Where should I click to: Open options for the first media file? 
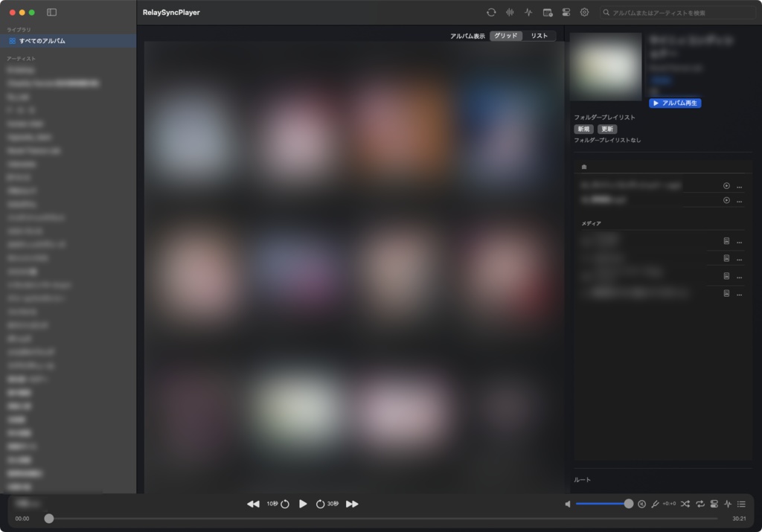click(739, 241)
